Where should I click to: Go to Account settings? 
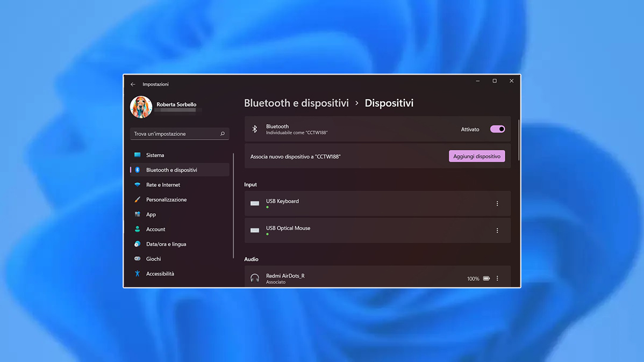click(155, 229)
